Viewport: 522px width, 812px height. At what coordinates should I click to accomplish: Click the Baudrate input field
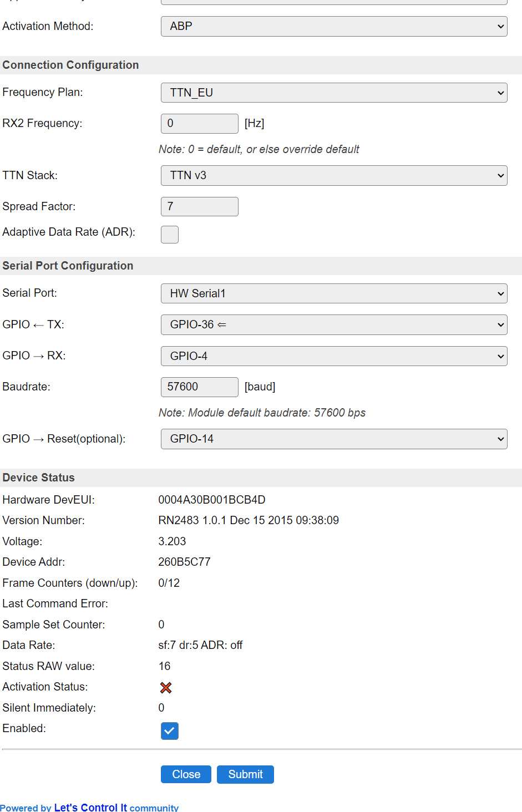pyautogui.click(x=199, y=387)
